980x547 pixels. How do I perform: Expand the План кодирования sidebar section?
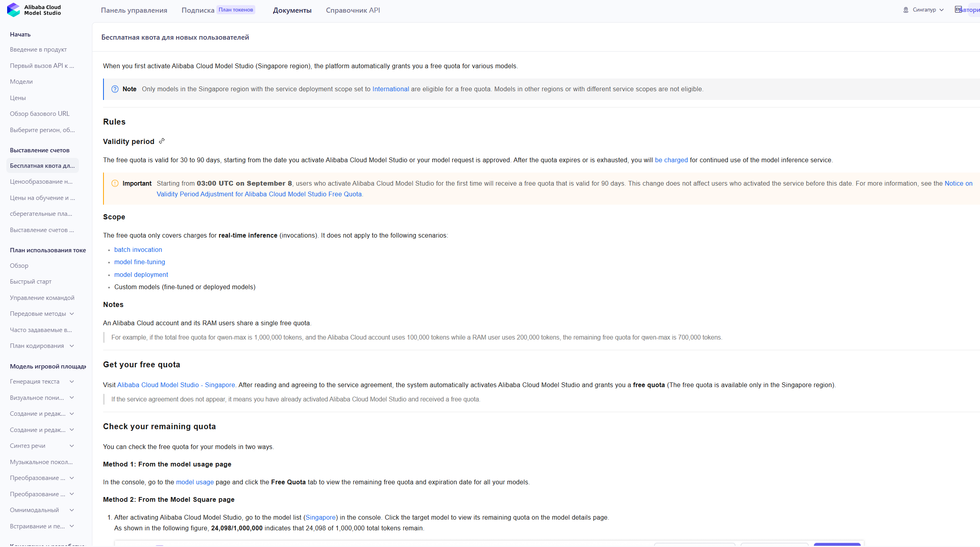[72, 346]
